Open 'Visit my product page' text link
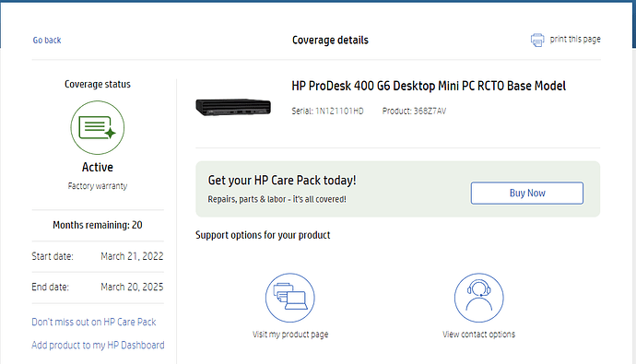 [x=290, y=335]
